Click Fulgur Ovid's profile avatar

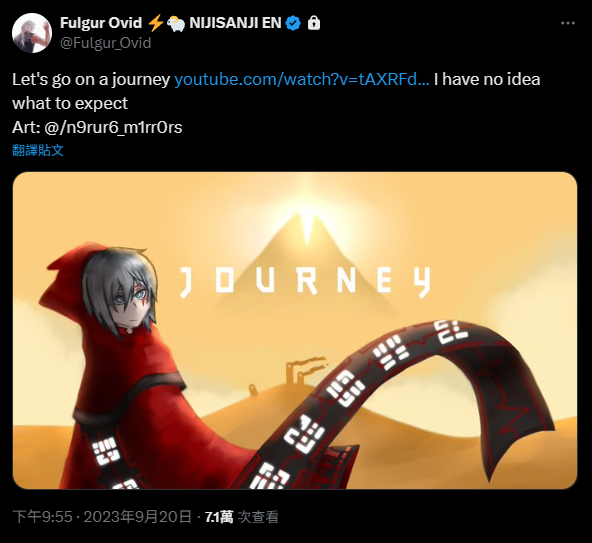[32, 33]
